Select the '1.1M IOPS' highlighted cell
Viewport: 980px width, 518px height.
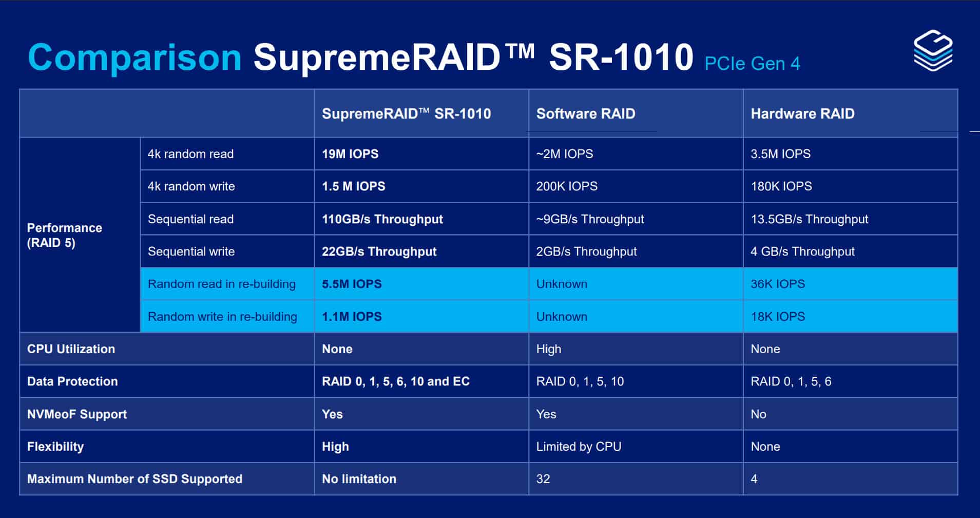click(421, 317)
